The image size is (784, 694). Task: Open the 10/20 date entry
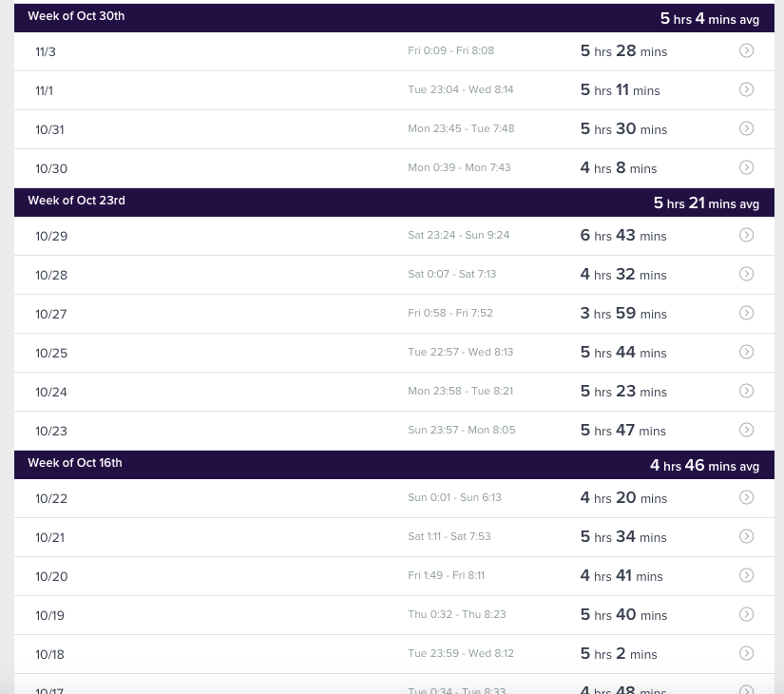click(x=51, y=577)
